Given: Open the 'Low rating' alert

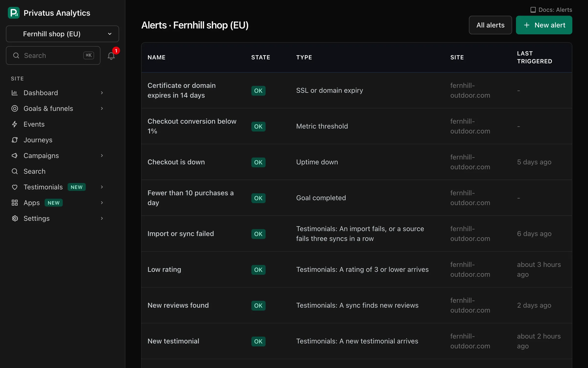Looking at the screenshot, I should [x=164, y=269].
